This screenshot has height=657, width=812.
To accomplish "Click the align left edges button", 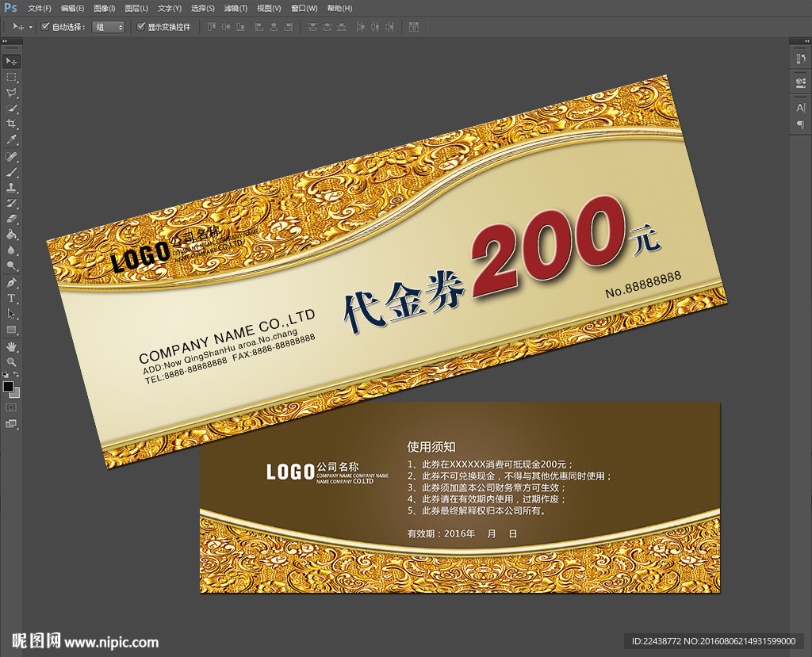I will point(259,27).
